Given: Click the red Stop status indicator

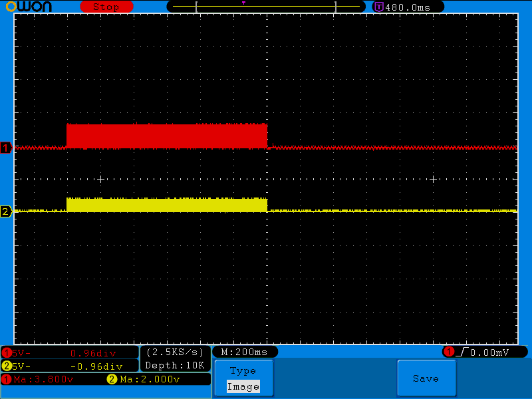Looking at the screenshot, I should coord(106,7).
